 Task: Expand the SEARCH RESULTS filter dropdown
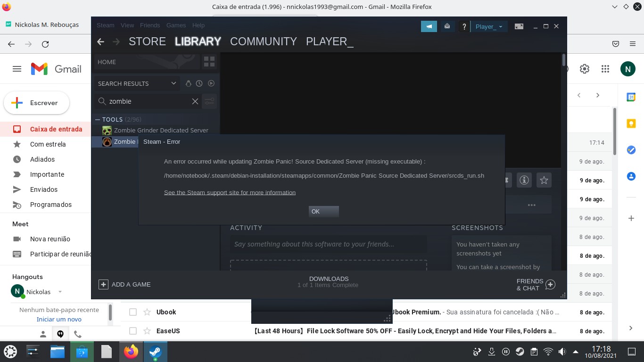pos(137,83)
